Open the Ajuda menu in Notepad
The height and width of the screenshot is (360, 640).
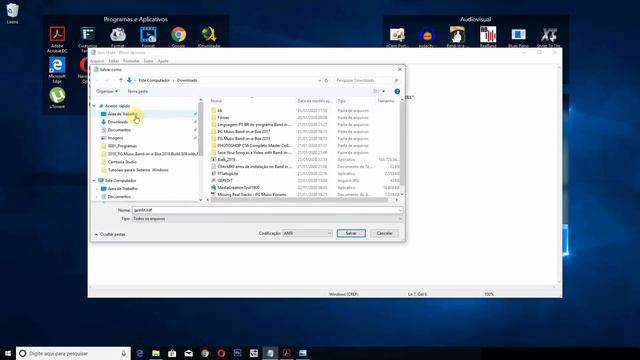(x=163, y=61)
